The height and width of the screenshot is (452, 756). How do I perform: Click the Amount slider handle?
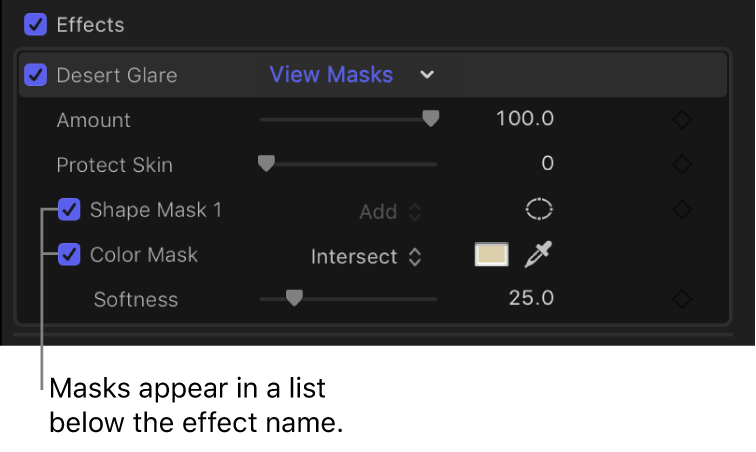click(x=430, y=119)
